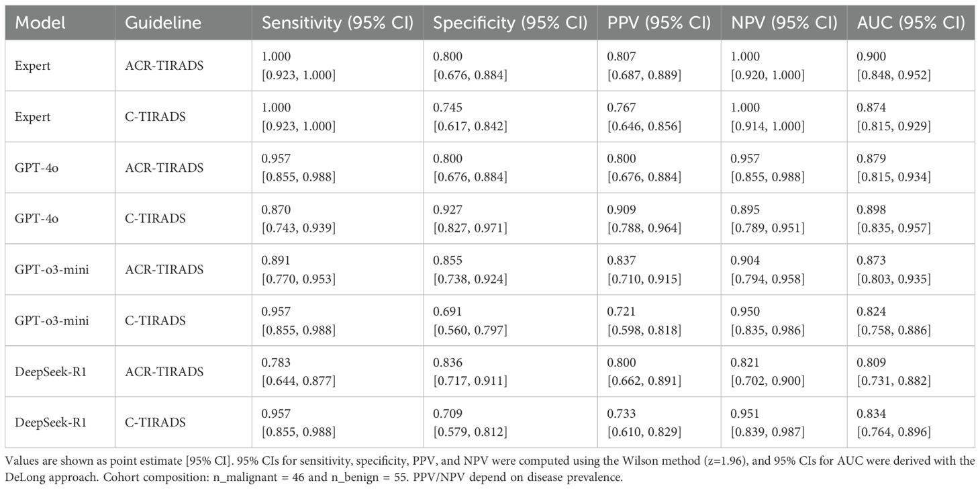
Task: Select GPT-4o C-TIRADS PPV value 0.909
Action: coord(620,211)
